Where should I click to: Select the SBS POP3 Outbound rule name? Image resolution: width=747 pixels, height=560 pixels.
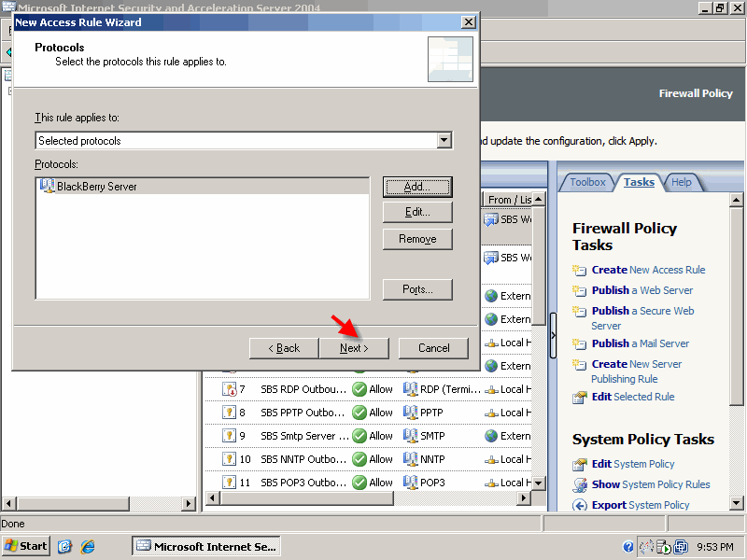(x=303, y=482)
